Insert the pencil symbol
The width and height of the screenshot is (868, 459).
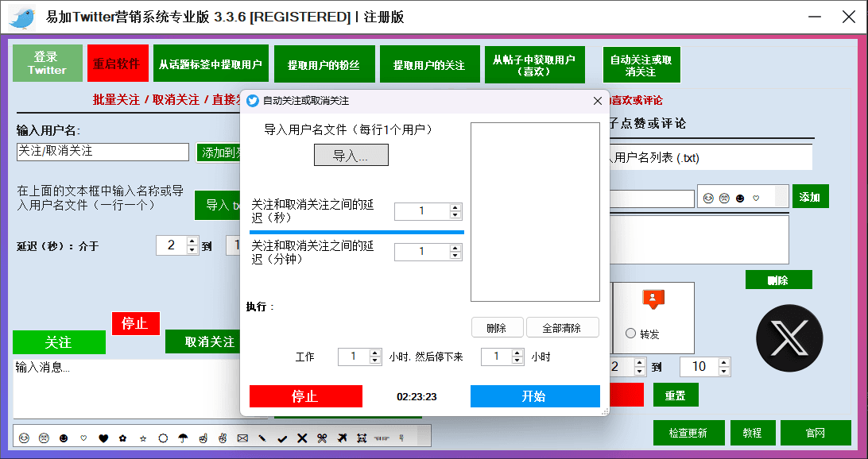pos(262,438)
